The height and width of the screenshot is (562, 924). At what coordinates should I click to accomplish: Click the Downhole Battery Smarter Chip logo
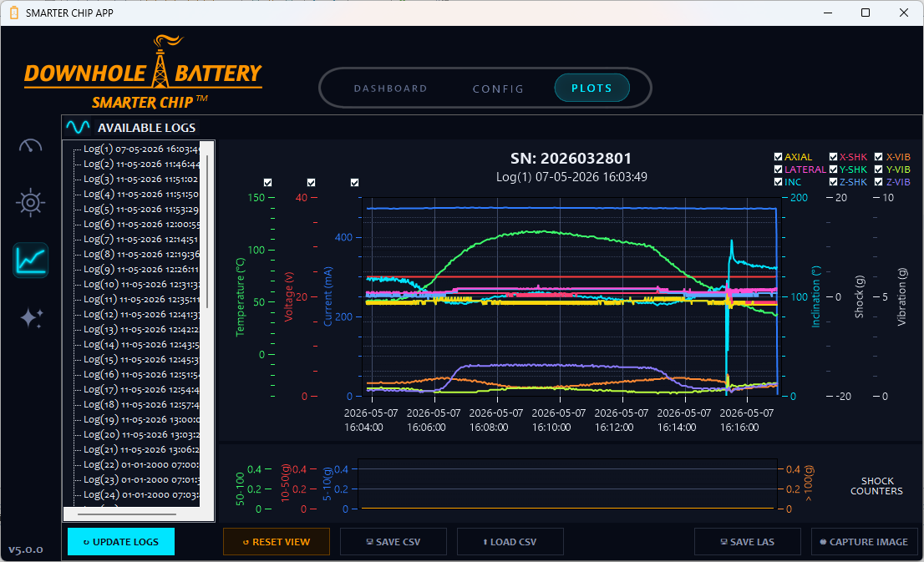143,73
